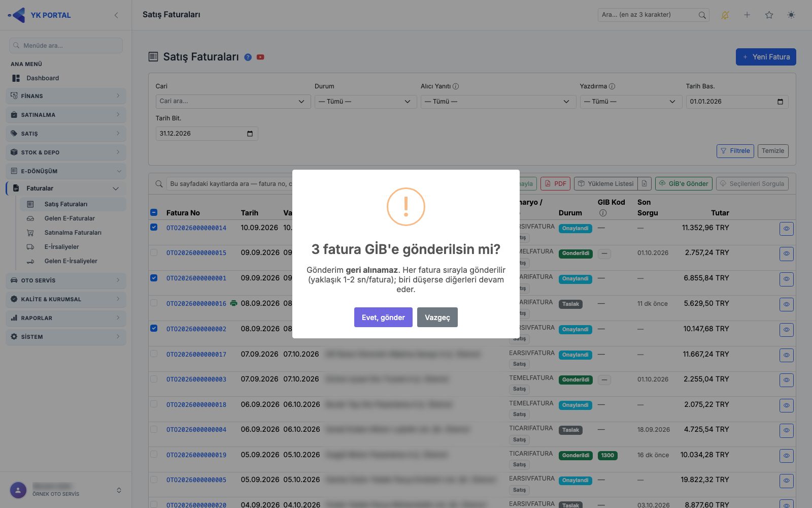This screenshot has width=812, height=508.
Task: Clear filters with the Temizle button
Action: [x=773, y=151]
